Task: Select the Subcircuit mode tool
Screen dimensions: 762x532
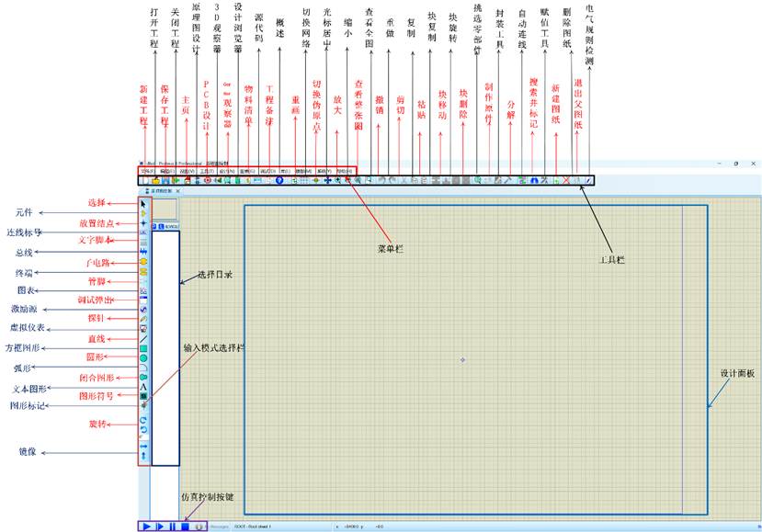Action: (x=143, y=261)
